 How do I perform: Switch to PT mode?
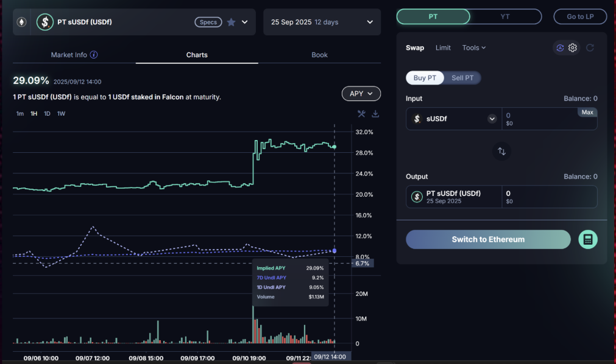click(433, 16)
